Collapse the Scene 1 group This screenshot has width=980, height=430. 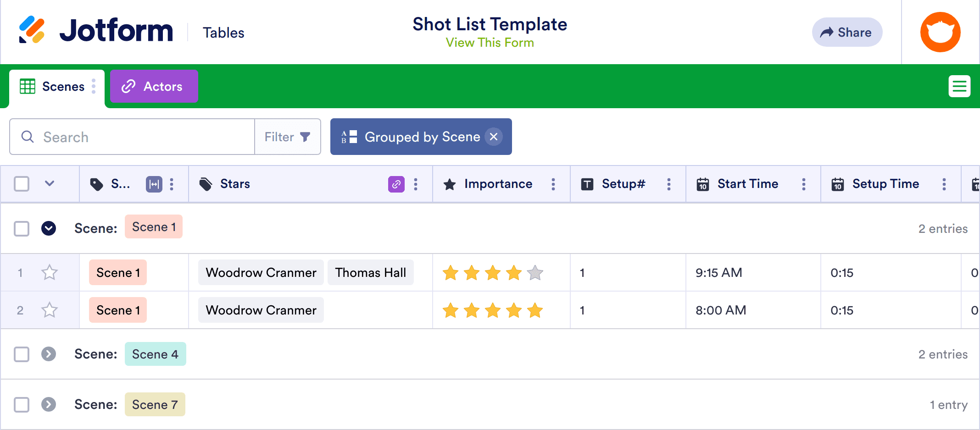coord(49,228)
